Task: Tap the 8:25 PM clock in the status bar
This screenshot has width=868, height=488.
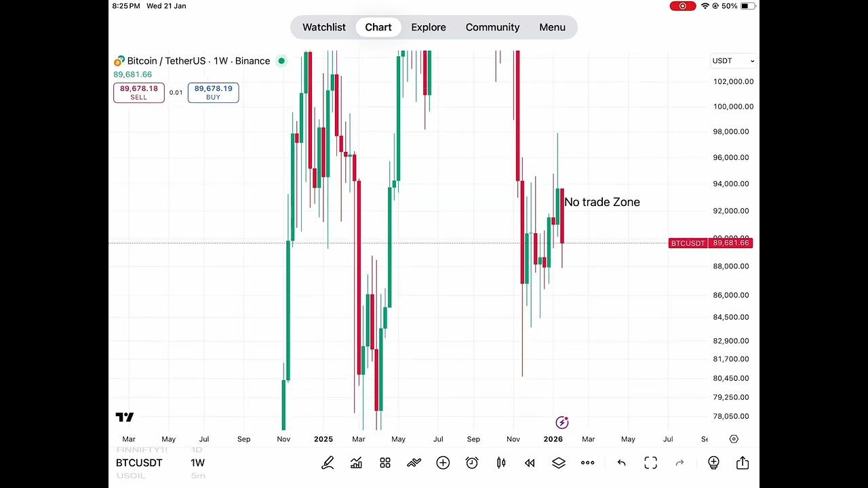Action: click(x=126, y=6)
